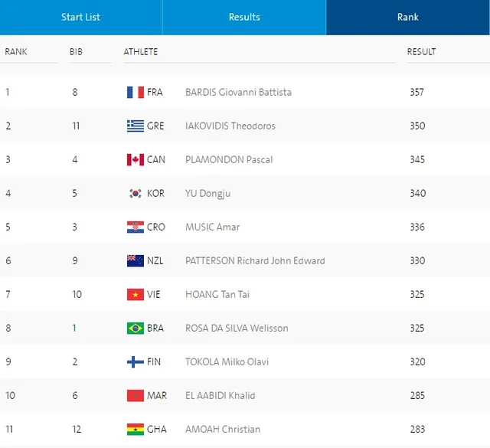Viewport: 490px width, 448px height.
Task: Switch to the Results tab
Action: pyautogui.click(x=244, y=17)
